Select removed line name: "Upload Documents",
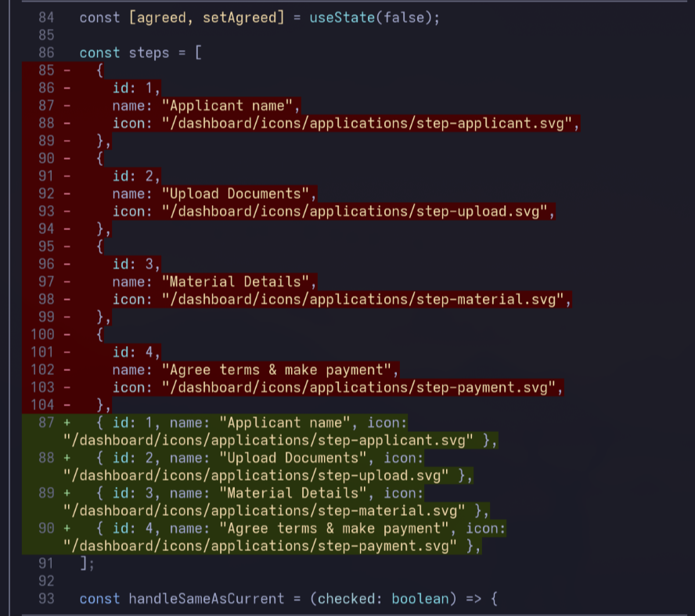Viewport: 695px width, 616px height. tap(214, 193)
